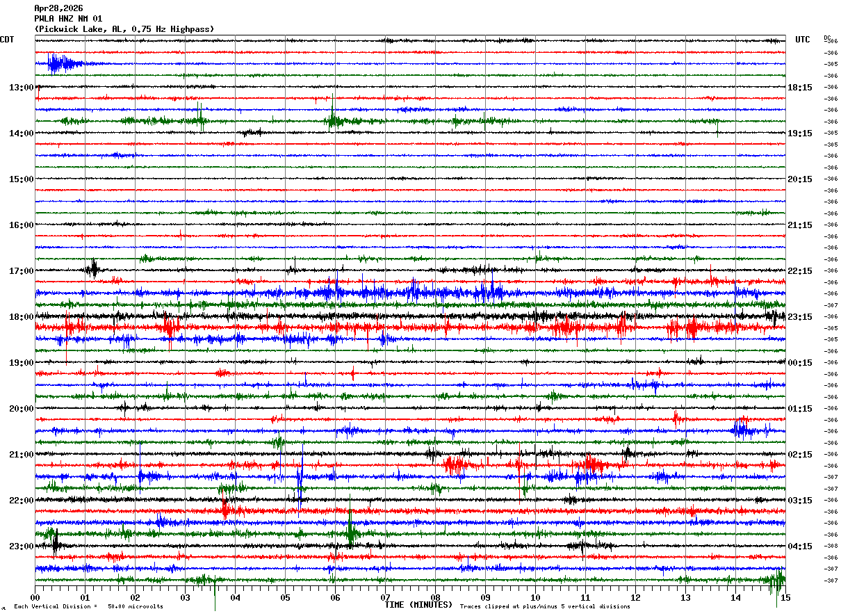Screen dimensions: 841x616
Task: Click the 01:15 UTC row label
Action: [800, 409]
